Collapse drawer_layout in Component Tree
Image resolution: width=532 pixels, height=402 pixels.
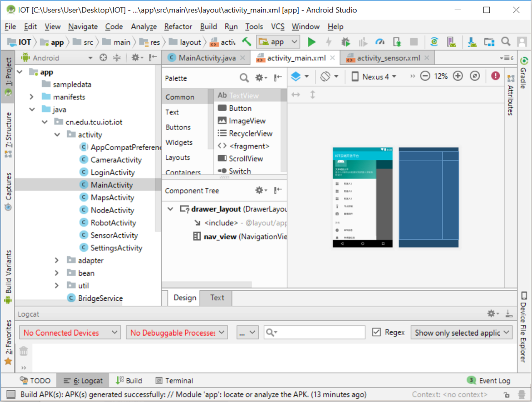coord(170,209)
